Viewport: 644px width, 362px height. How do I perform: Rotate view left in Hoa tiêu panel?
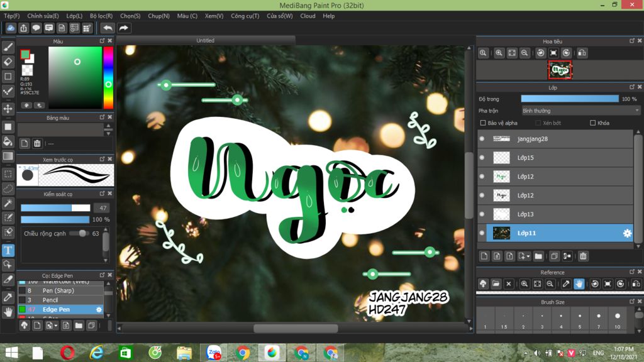pos(541,53)
